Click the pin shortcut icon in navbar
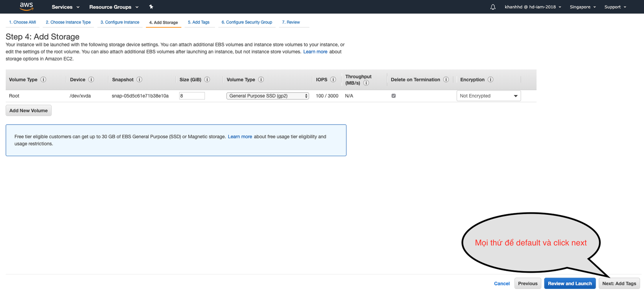Screen dimensions: 644x294 pos(151,7)
